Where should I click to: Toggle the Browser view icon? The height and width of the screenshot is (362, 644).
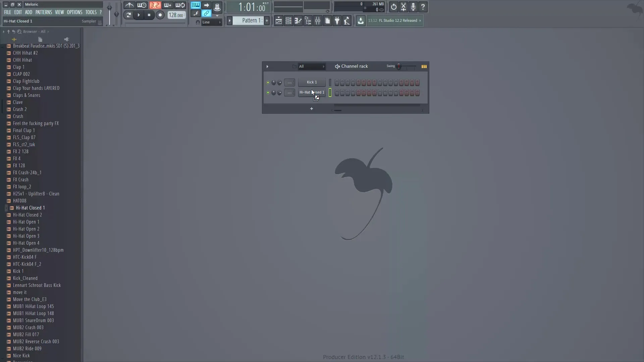[308, 21]
